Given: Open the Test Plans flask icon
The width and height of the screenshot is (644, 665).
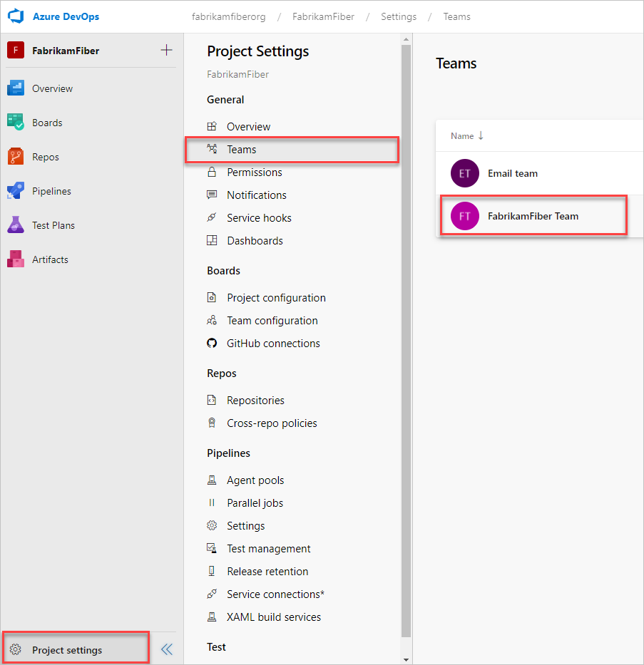Looking at the screenshot, I should coord(16,225).
